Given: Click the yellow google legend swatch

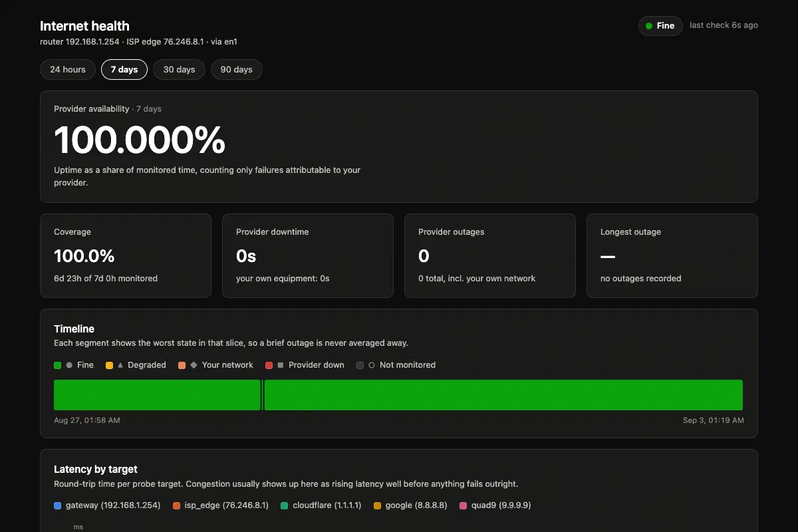Looking at the screenshot, I should point(378,505).
